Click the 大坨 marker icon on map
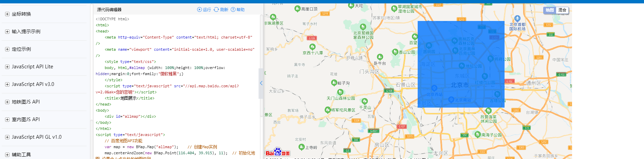The image size is (644, 159). 351,5
